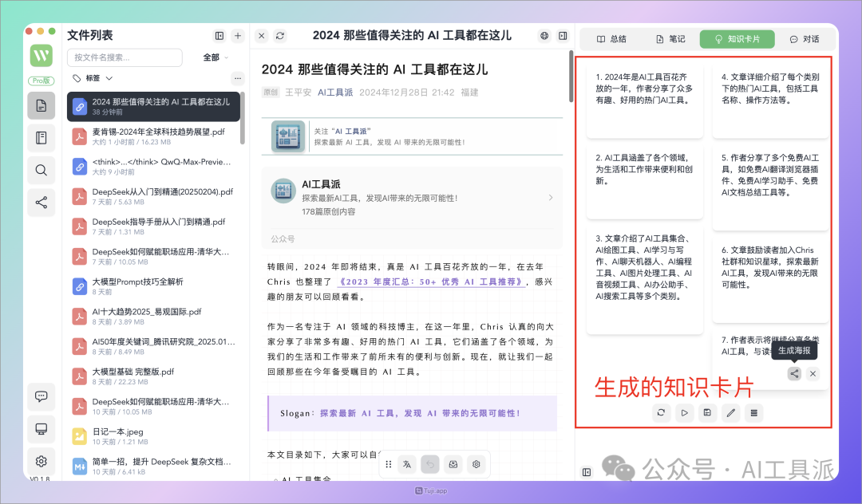The height and width of the screenshot is (504, 862).
Task: Save the knowledge cards
Action: (707, 412)
